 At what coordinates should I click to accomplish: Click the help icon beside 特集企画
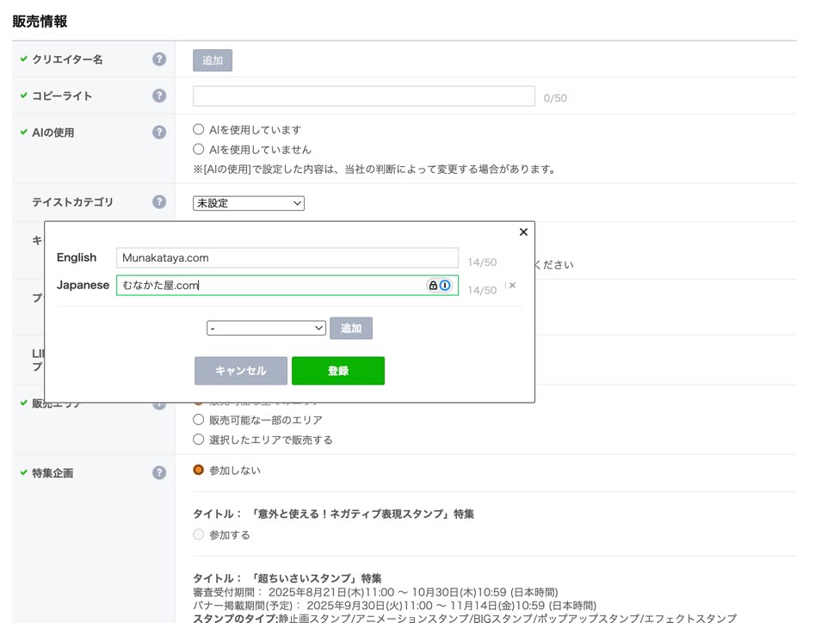[159, 472]
